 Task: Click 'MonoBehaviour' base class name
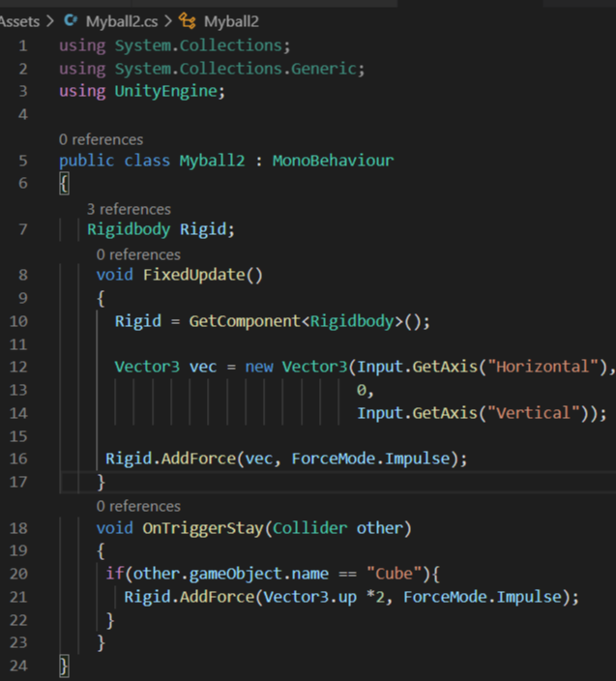[x=333, y=161]
